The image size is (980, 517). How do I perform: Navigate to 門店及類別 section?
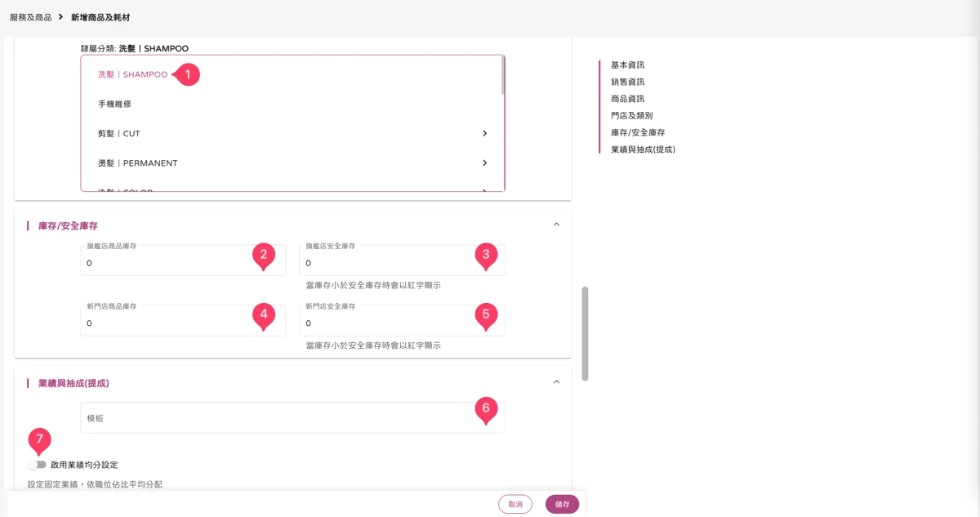tap(631, 116)
